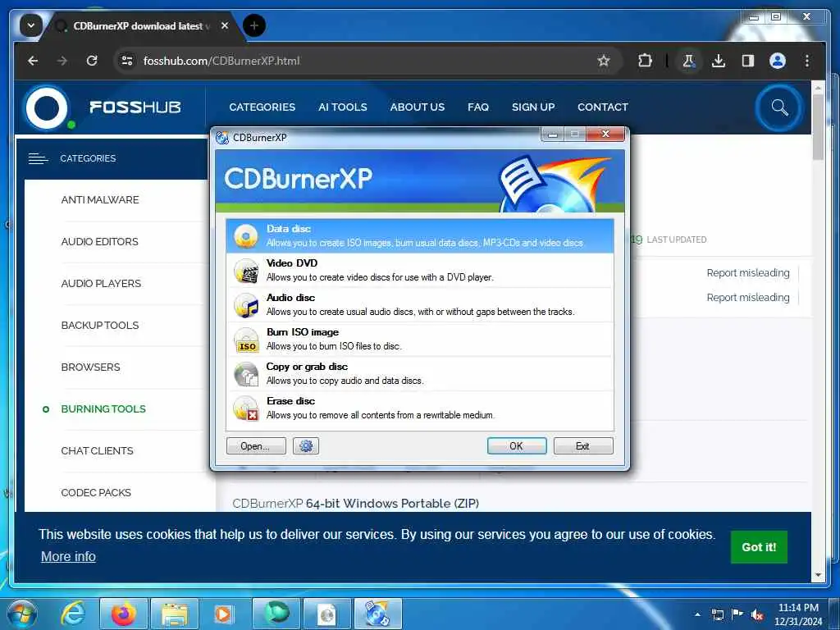840x630 pixels.
Task: Open ANTI MALWARE category
Action: 100,200
